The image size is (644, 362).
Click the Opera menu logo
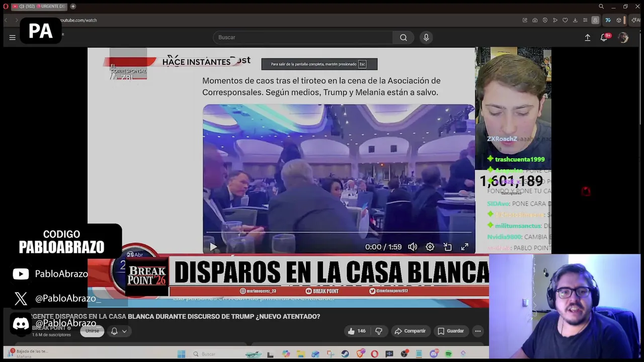[6, 6]
